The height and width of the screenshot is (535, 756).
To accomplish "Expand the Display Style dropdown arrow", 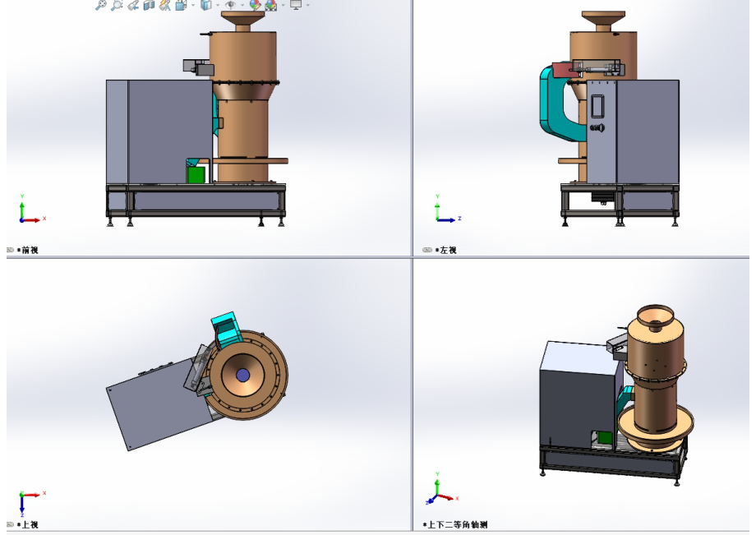I will coord(218,5).
